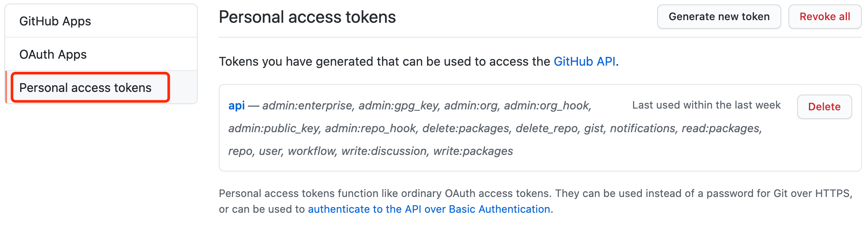Click the admin:enterprise scope text
The height and width of the screenshot is (232, 868).
pyautogui.click(x=307, y=105)
